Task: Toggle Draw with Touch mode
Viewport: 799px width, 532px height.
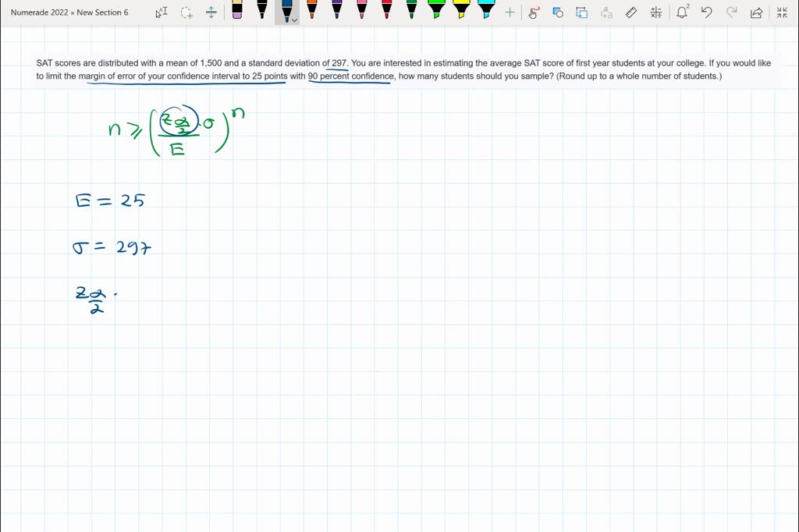Action: [534, 12]
